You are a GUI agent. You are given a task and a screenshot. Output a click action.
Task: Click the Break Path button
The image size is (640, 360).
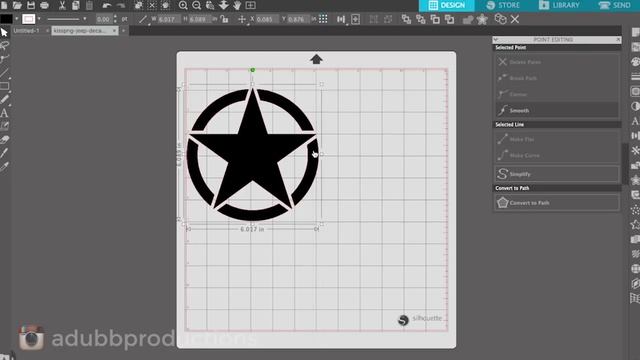coord(557,78)
